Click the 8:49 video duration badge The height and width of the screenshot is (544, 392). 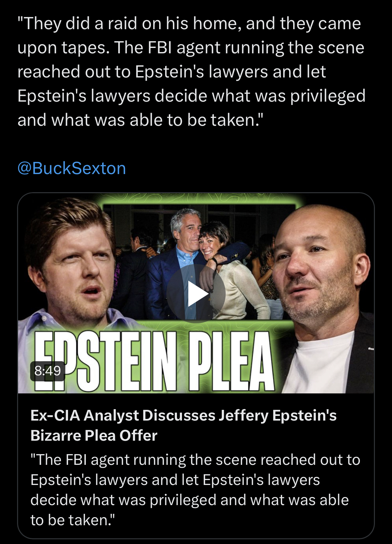(48, 371)
